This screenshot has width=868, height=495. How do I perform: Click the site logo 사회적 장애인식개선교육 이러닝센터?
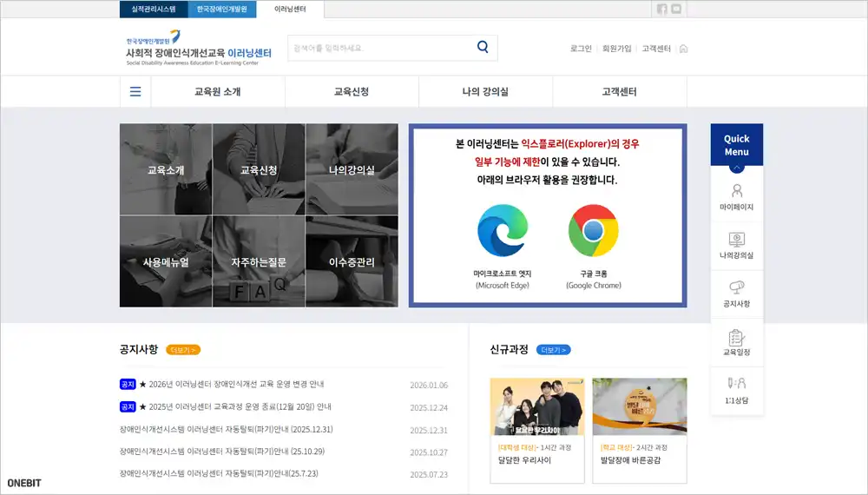(x=198, y=48)
